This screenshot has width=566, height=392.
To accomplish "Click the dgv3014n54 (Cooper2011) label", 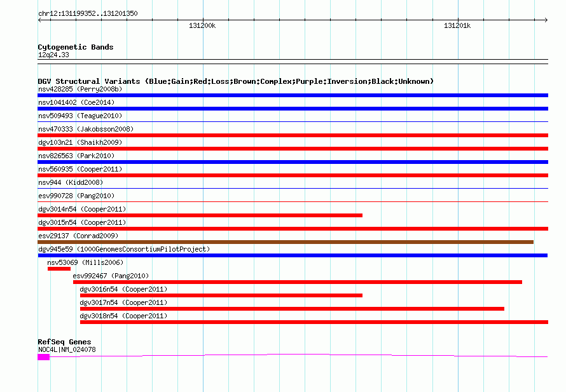I will (82, 209).
